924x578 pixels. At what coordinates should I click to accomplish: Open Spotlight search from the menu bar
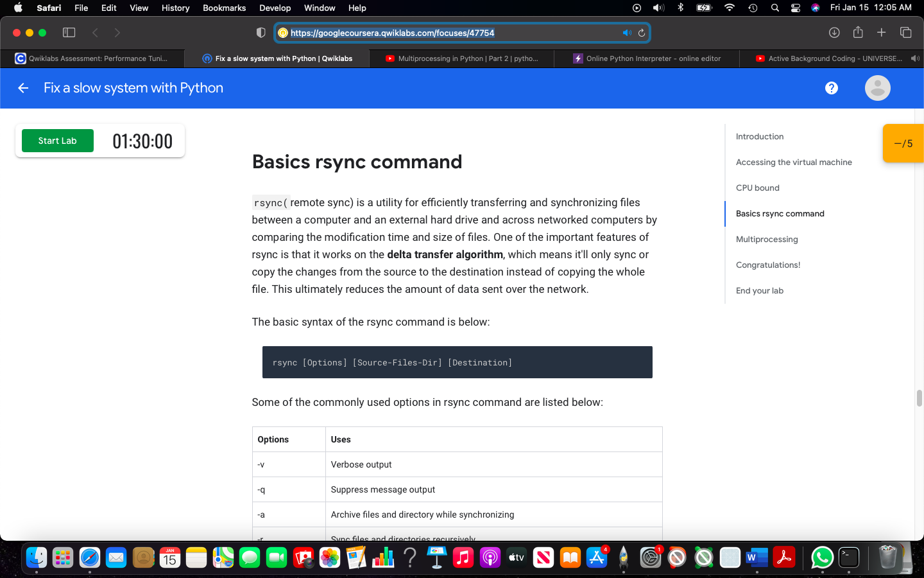click(774, 8)
